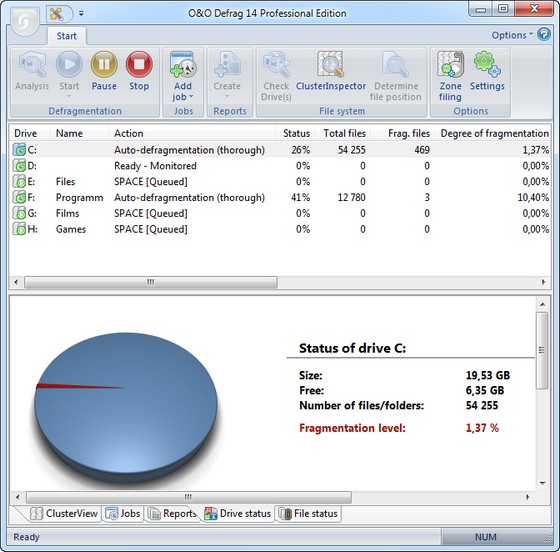Open the ClusterInspector tool
This screenshot has width=560, height=552.
(x=331, y=71)
